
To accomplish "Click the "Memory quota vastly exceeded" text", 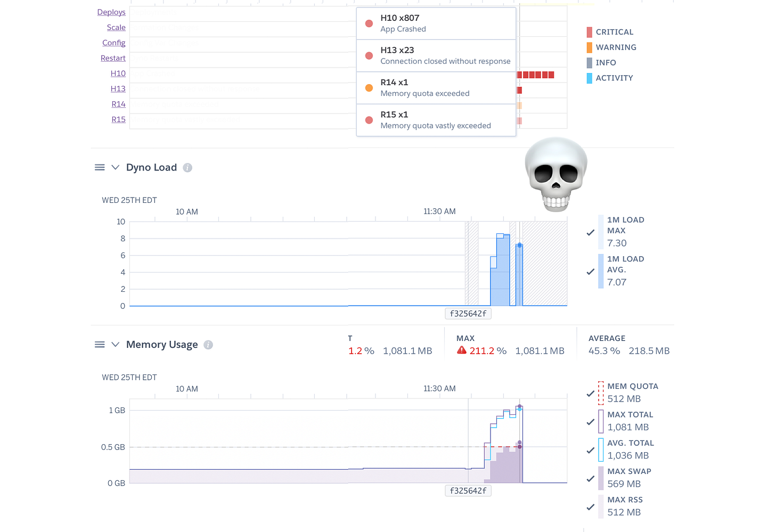I will (x=436, y=126).
